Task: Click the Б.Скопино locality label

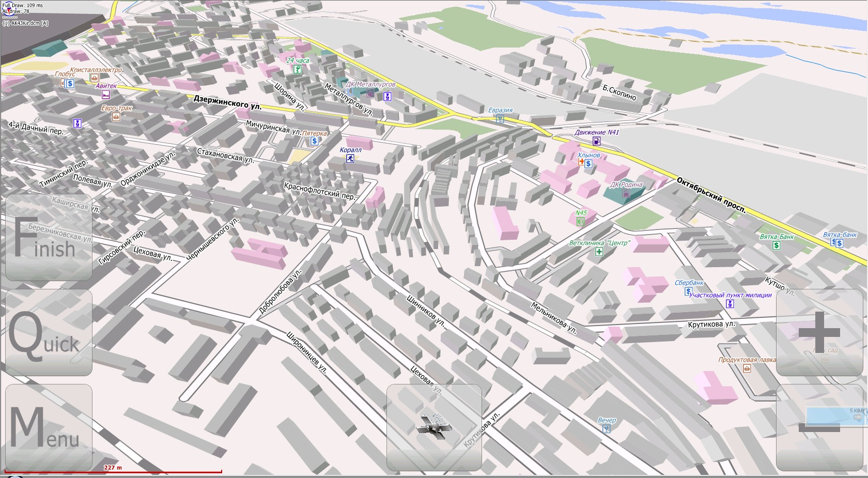Action: (x=619, y=92)
